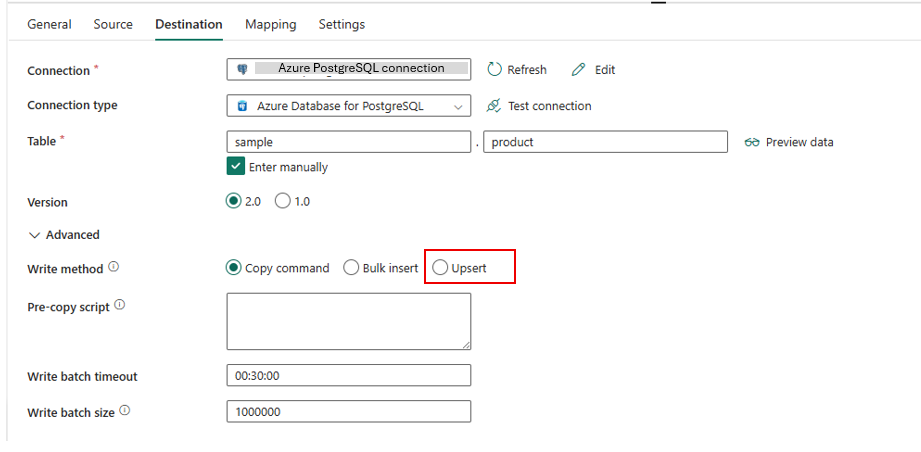Click Test connection link text
The image size is (921, 452).
(x=550, y=106)
